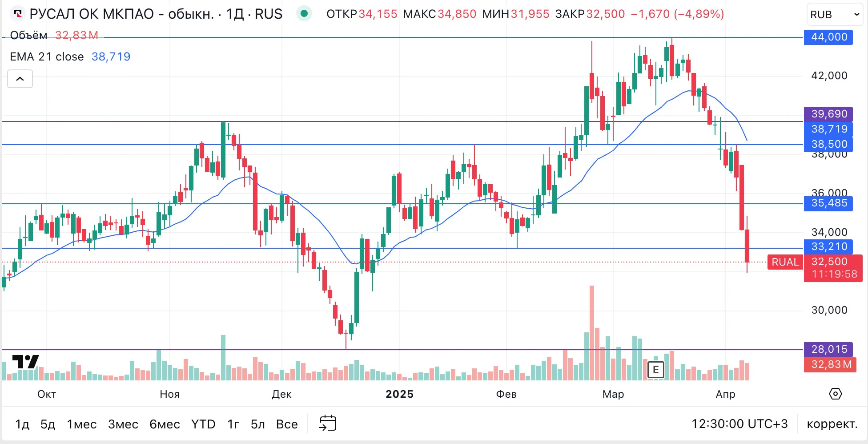This screenshot has height=444, width=868.
Task: Click the 44,000 price level label
Action: point(828,37)
